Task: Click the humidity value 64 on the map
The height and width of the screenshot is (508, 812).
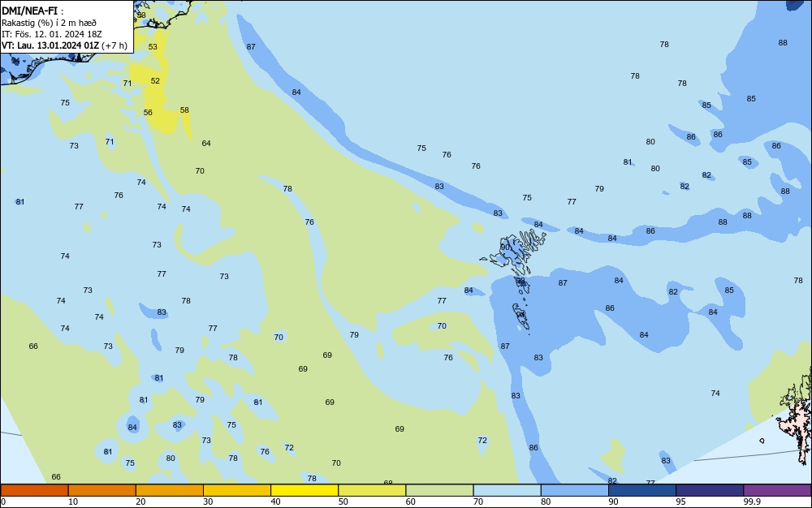Action: point(206,144)
